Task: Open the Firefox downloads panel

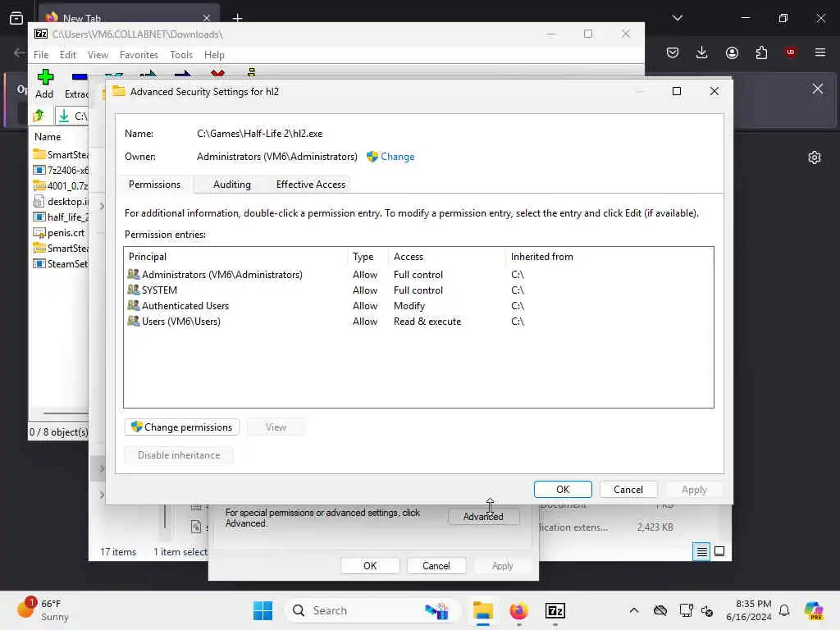Action: tap(702, 52)
